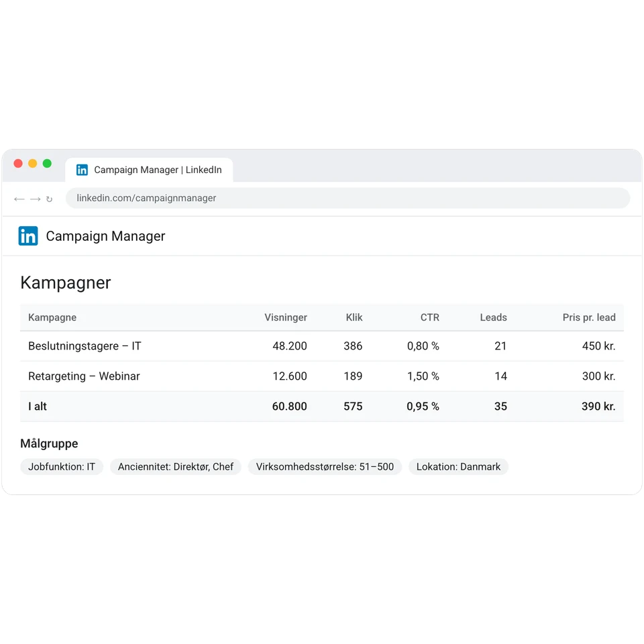
Task: Select the total 35 leads value
Action: [500, 407]
